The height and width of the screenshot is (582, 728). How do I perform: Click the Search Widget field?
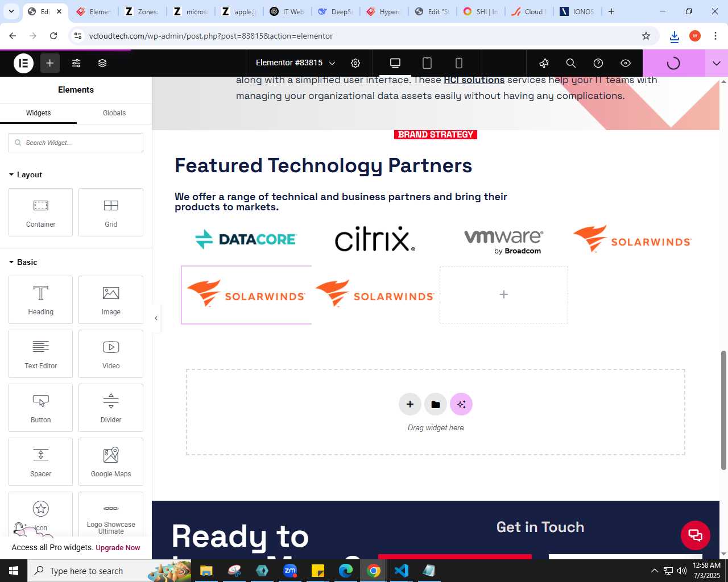[76, 143]
